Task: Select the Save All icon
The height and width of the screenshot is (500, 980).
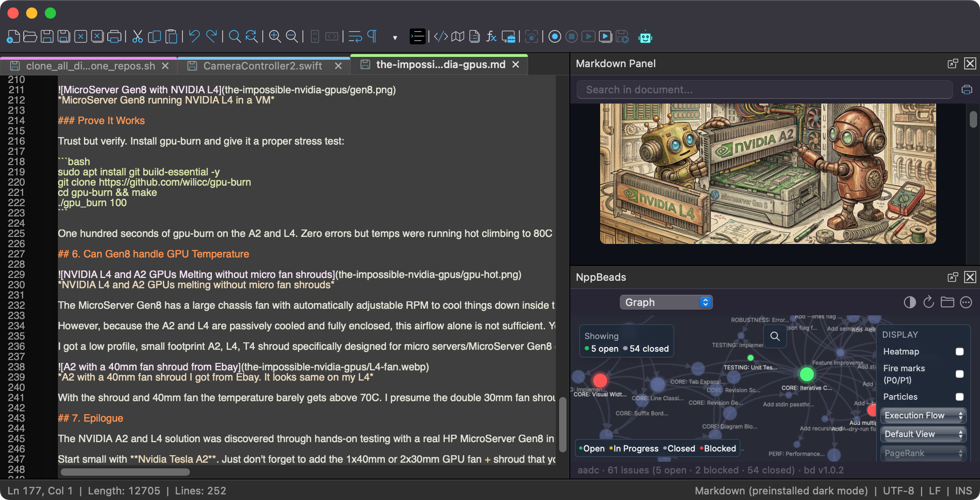Action: coord(63,36)
